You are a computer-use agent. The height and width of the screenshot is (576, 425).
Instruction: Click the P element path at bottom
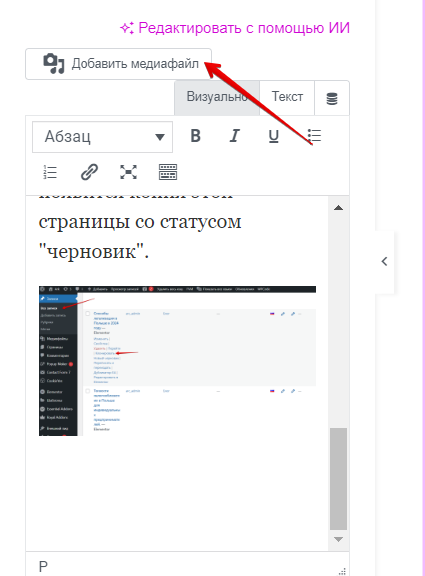(43, 566)
